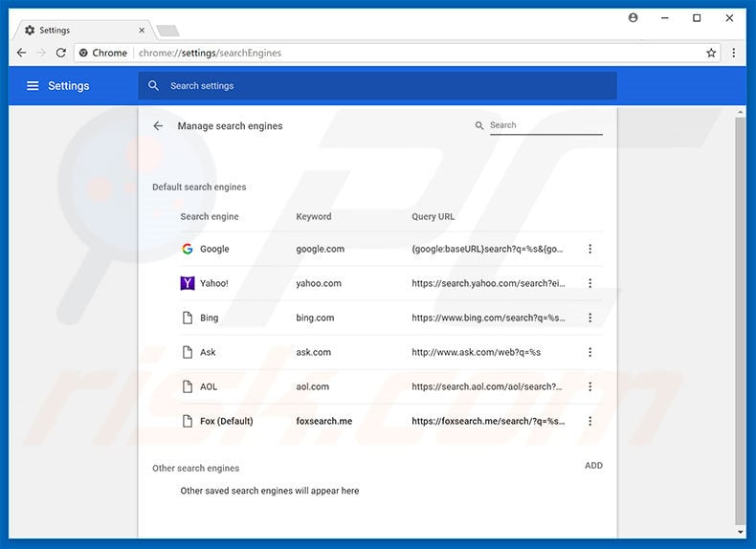Viewport: 756px width, 549px height.
Task: Click ADD to add search engine
Action: (x=593, y=466)
